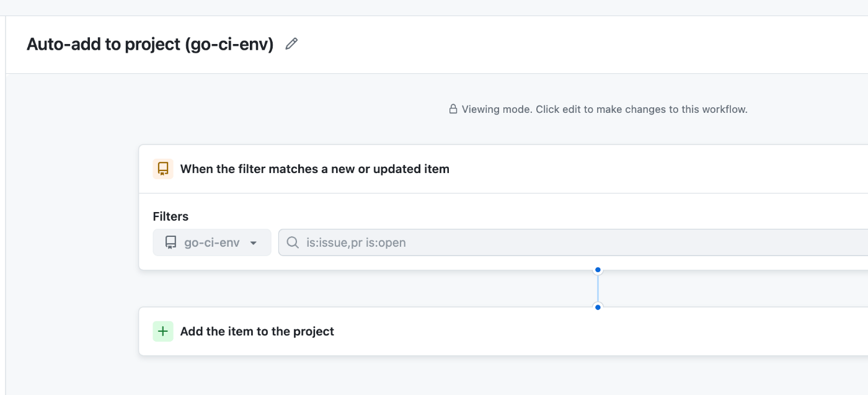This screenshot has width=868, height=395.
Task: Click the green plus icon in action block
Action: pyautogui.click(x=163, y=331)
